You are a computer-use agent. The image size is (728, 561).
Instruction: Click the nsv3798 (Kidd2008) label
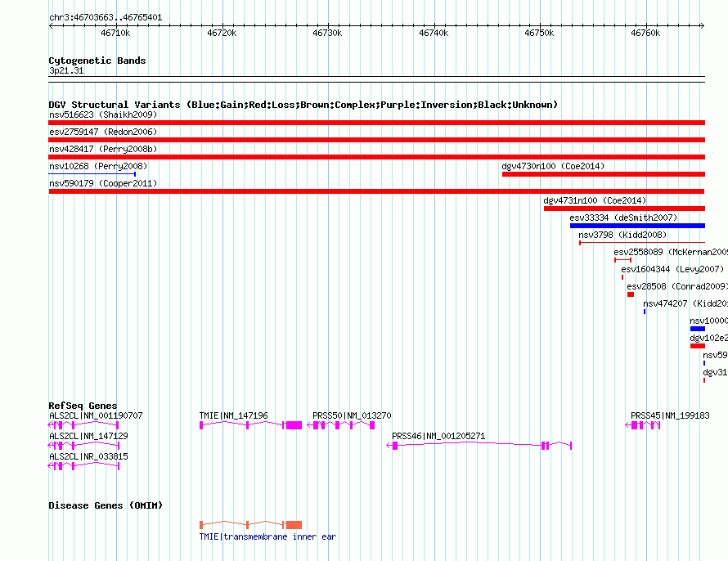coord(622,235)
